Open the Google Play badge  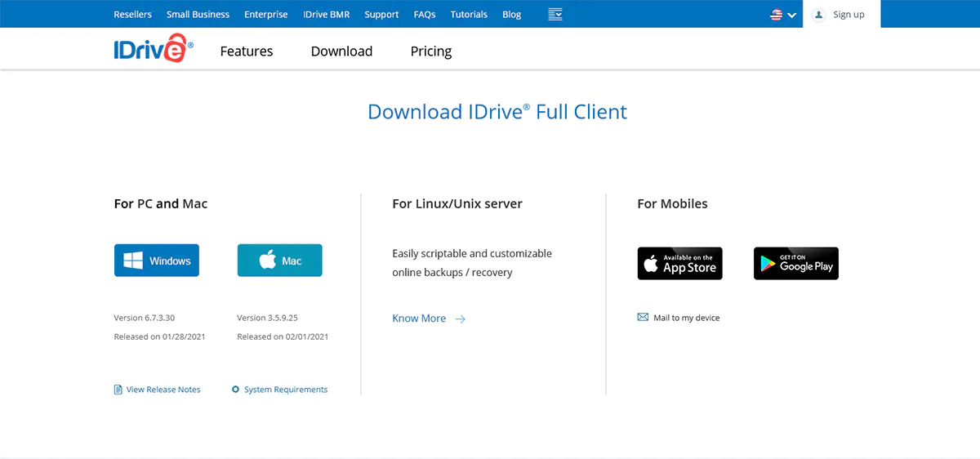click(x=795, y=264)
